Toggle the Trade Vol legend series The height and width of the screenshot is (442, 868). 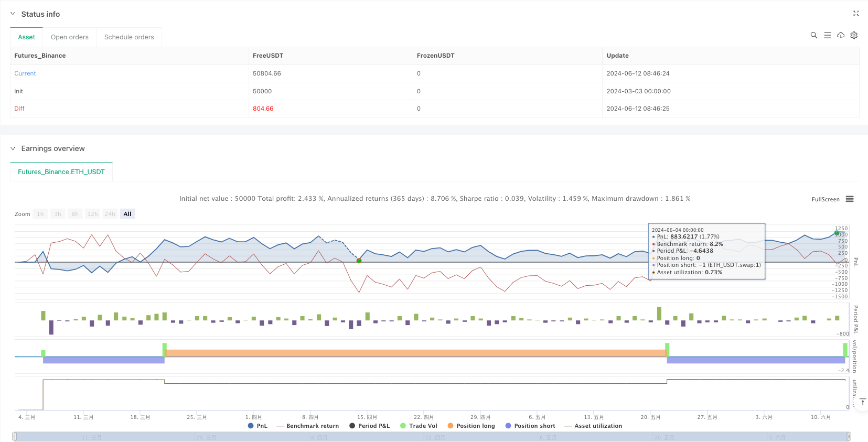pos(419,426)
